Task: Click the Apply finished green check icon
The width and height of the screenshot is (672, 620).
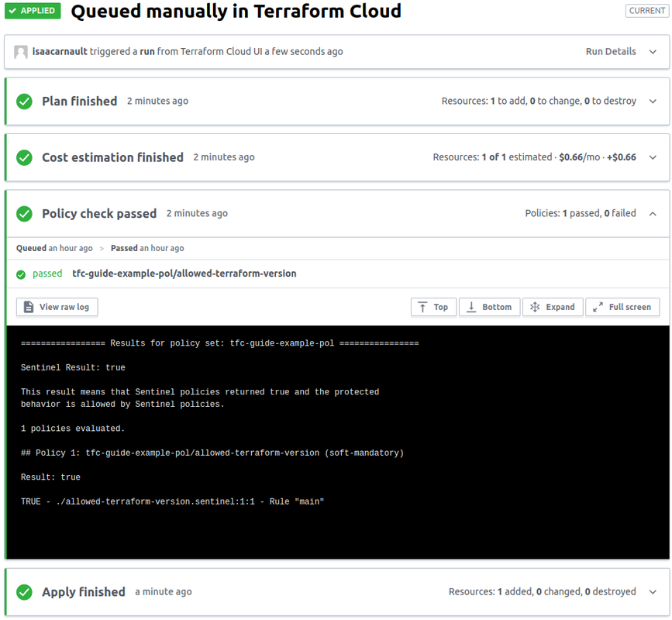Action: pyautogui.click(x=25, y=592)
